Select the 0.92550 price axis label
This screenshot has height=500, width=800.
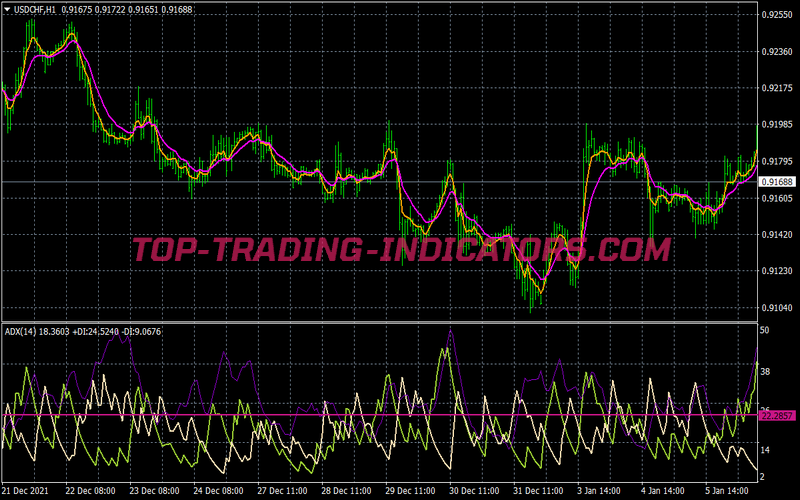tap(777, 15)
